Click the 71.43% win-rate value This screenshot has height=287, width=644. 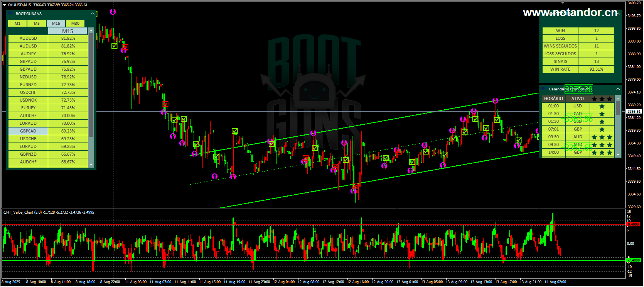tap(68, 108)
